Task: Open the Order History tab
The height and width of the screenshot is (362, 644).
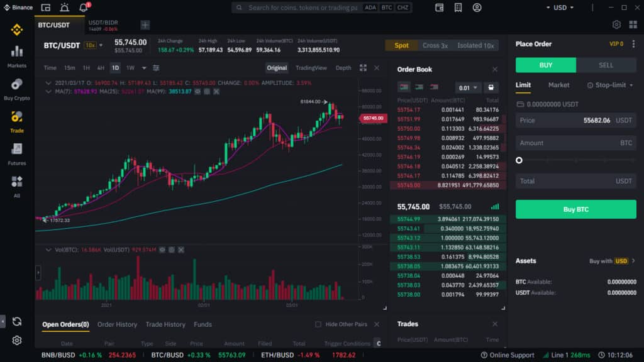Action: 117,324
